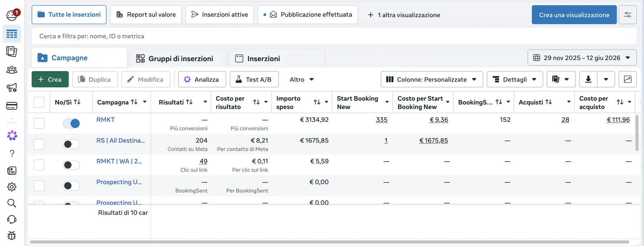The width and height of the screenshot is (644, 246).
Task: Turn off the RMKT campaign switch
Action: (x=72, y=123)
